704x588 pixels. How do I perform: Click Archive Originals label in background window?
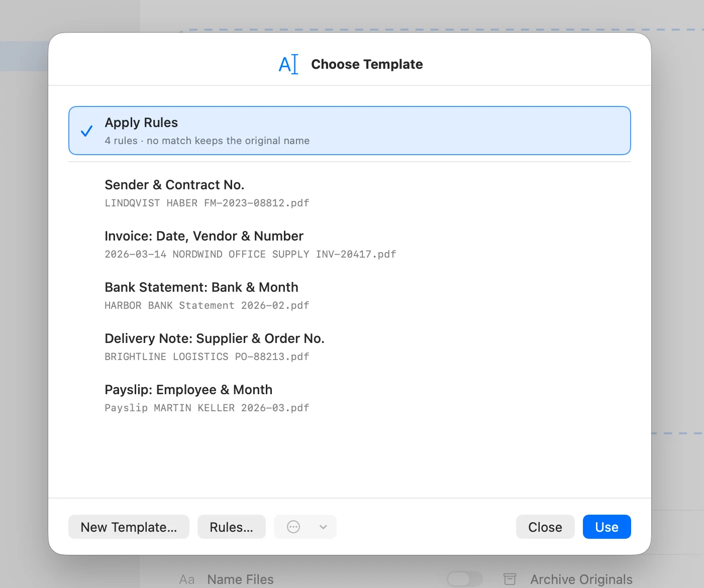pos(581,579)
